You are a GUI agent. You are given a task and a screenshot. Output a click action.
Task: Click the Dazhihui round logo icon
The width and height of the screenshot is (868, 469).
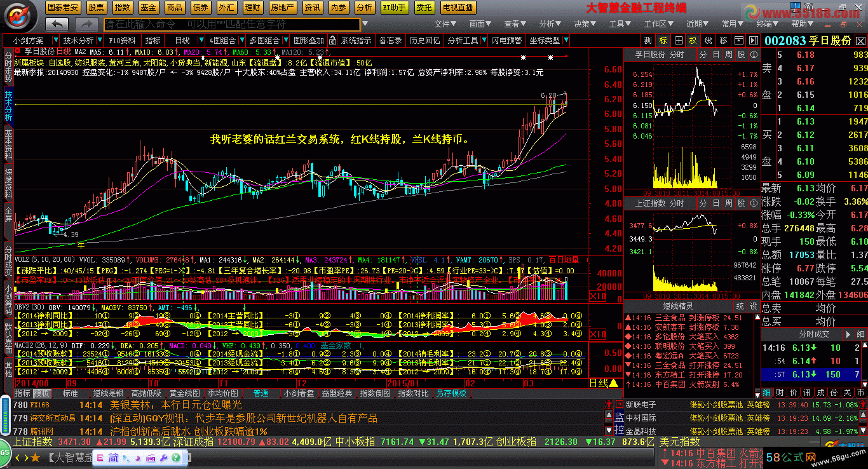20,16
